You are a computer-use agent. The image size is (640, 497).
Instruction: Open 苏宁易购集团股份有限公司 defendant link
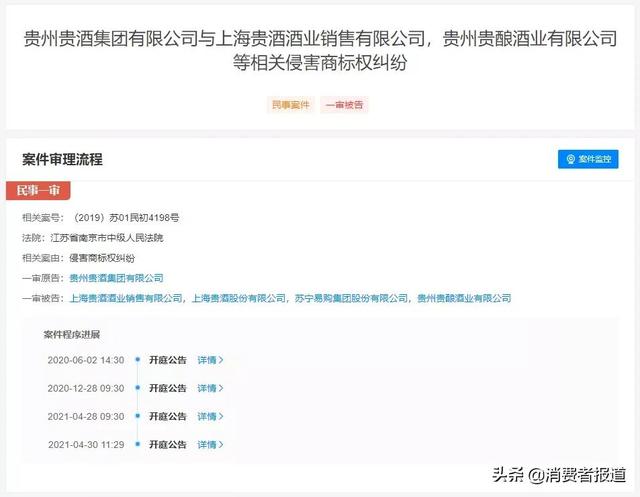tap(351, 298)
